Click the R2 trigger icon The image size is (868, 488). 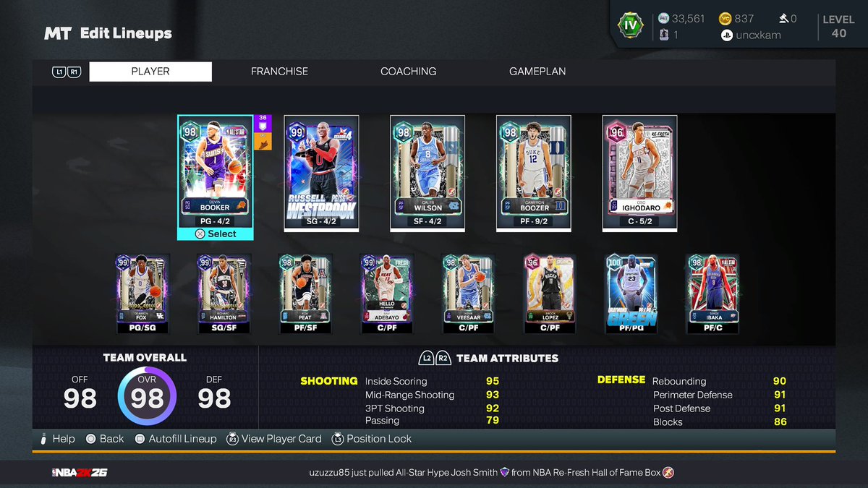point(443,358)
